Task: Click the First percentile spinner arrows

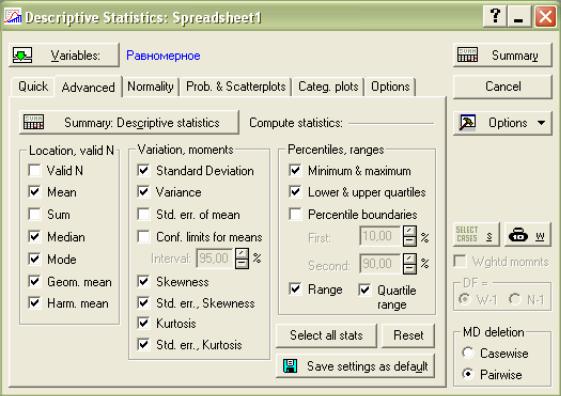Action: click(410, 236)
